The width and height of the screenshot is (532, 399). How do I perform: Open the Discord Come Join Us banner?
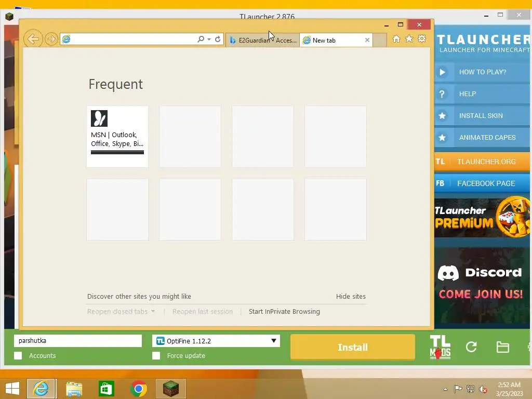(482, 286)
